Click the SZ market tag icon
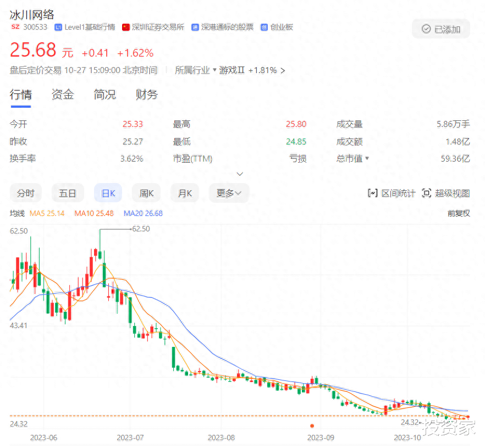The height and width of the screenshot is (448, 485). pyautogui.click(x=15, y=27)
